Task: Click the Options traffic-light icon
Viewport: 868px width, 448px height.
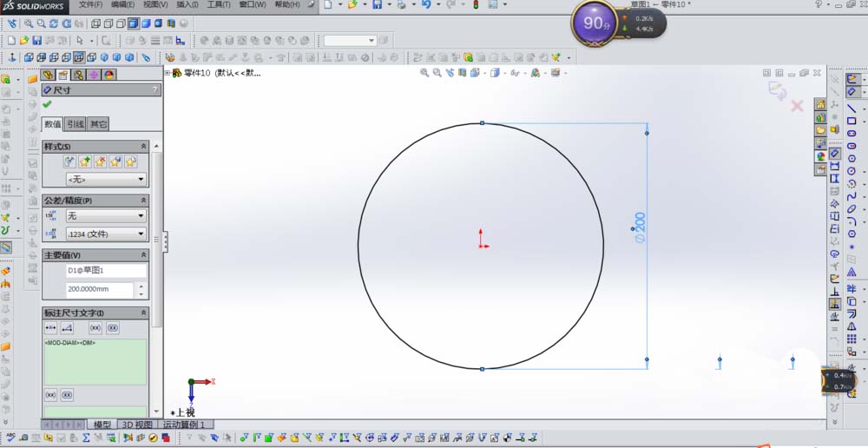Action: (476, 4)
